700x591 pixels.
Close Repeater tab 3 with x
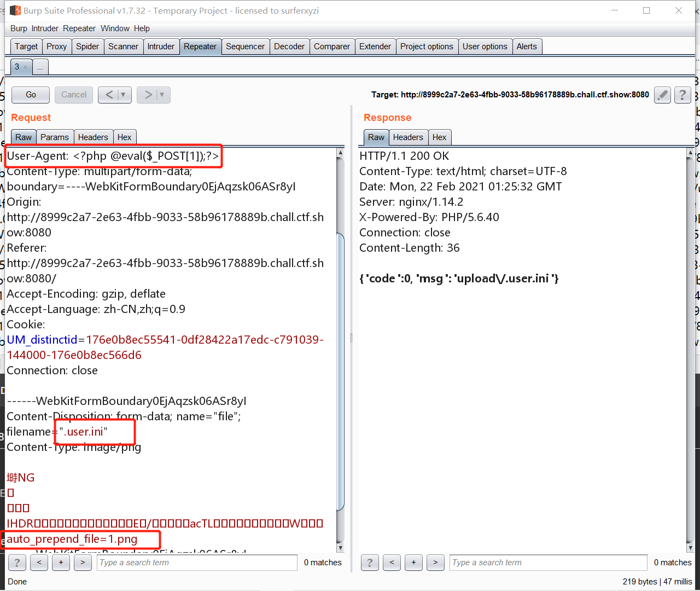pos(25,67)
